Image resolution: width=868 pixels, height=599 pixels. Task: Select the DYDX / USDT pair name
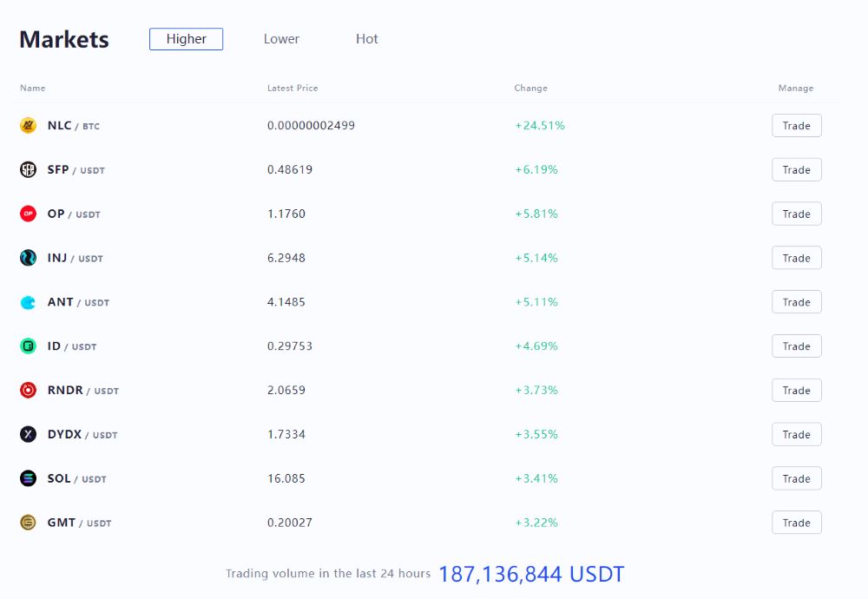pos(82,434)
